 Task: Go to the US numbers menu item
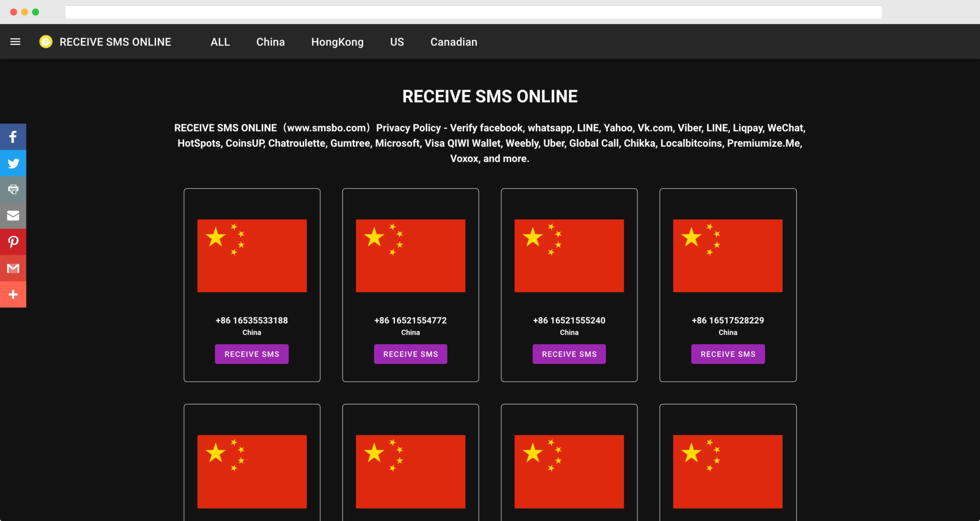[397, 42]
